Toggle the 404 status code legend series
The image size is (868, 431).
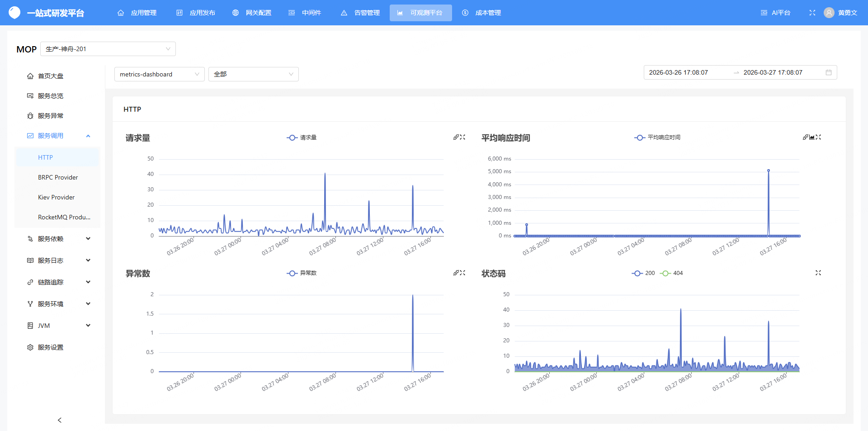(x=671, y=273)
